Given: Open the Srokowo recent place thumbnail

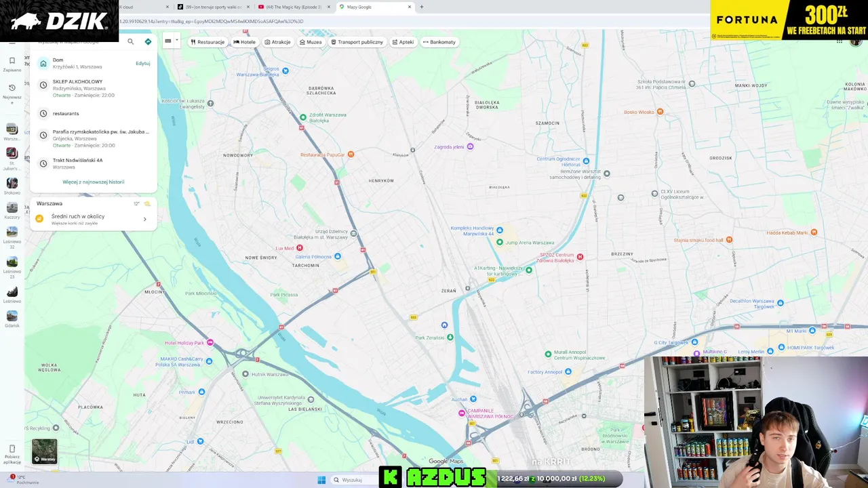Looking at the screenshot, I should click(x=12, y=183).
